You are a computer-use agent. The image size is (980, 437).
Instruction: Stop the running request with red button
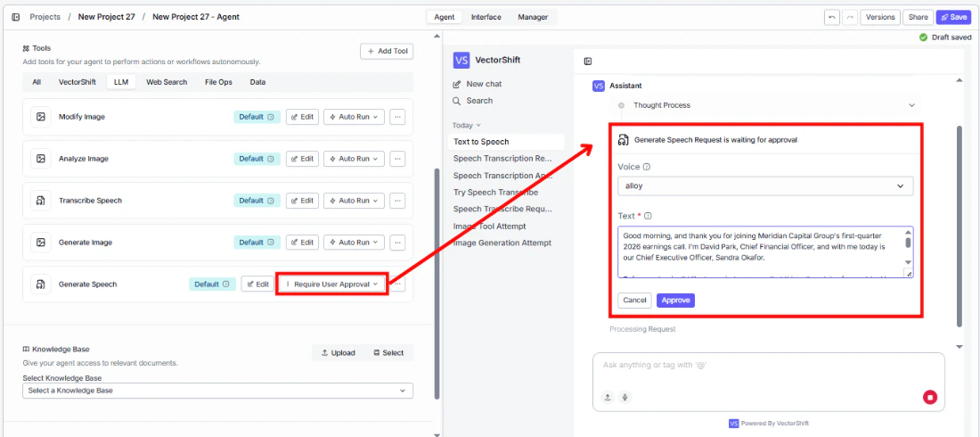pos(930,397)
